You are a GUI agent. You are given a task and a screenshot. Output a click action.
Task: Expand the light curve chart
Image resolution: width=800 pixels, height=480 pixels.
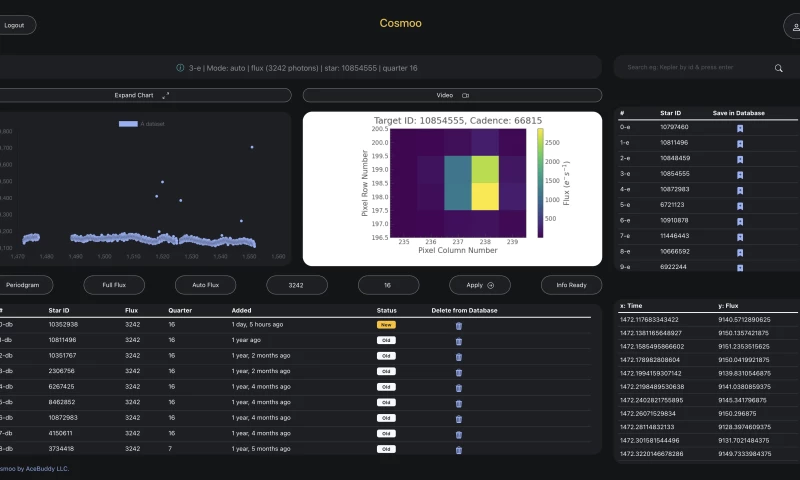tap(141, 95)
